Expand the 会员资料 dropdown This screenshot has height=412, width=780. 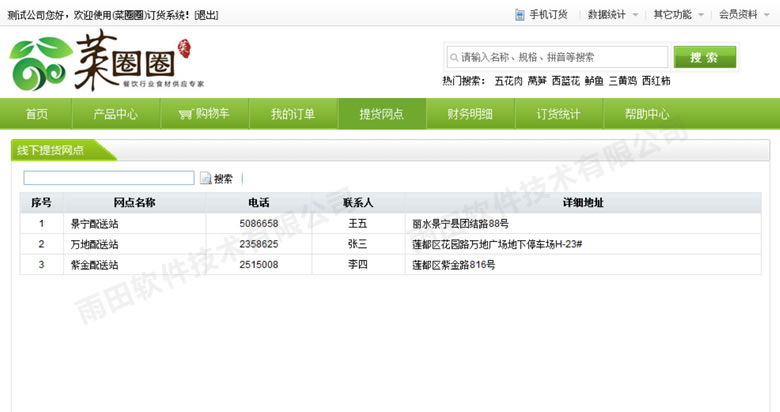(x=743, y=15)
